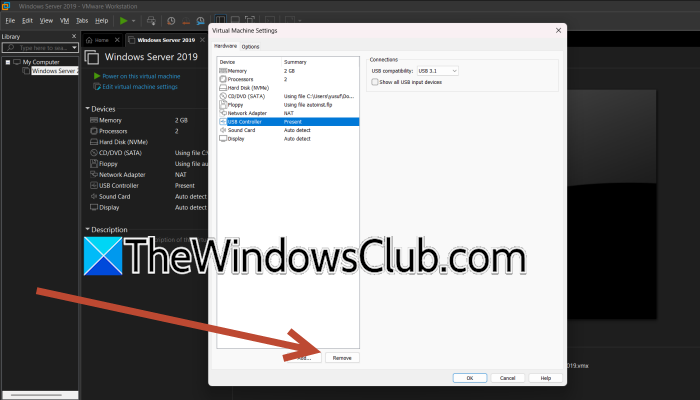This screenshot has height=400, width=700.
Task: Click the Enter Full Screen toolbar icon
Action: tap(250, 20)
